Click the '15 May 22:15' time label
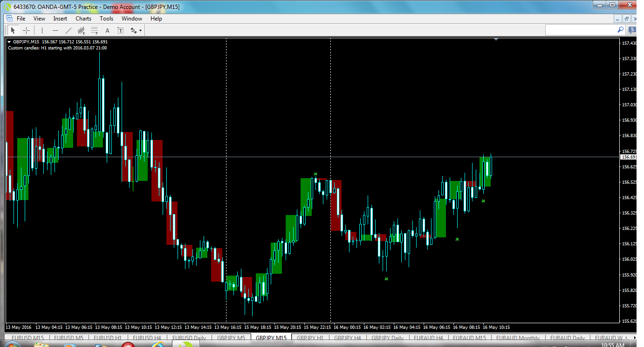Screen dimensions: 644x347 [316, 327]
